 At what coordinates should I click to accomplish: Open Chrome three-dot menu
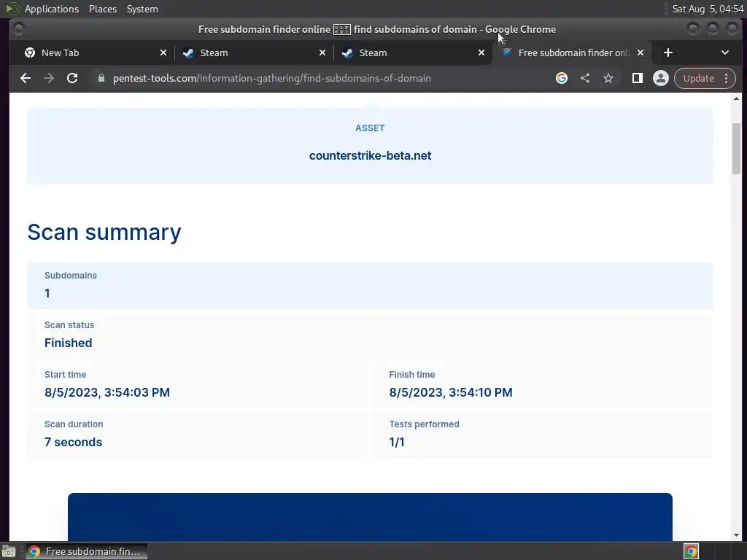click(x=726, y=78)
